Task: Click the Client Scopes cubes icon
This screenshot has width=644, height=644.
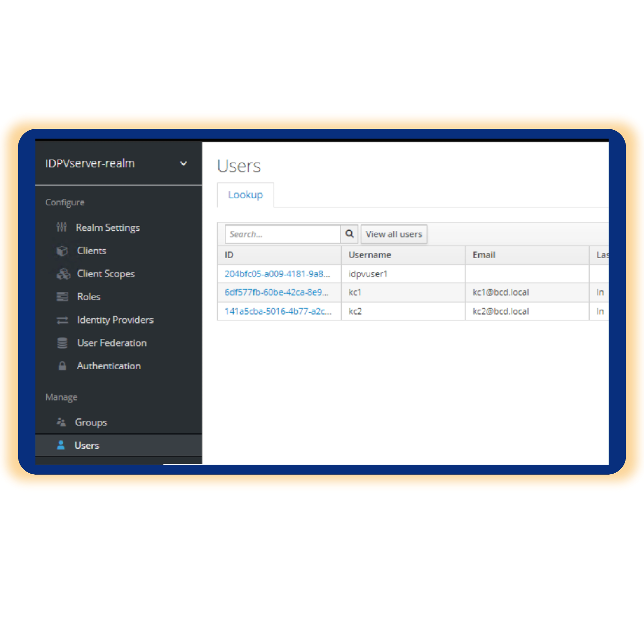Action: (x=63, y=274)
